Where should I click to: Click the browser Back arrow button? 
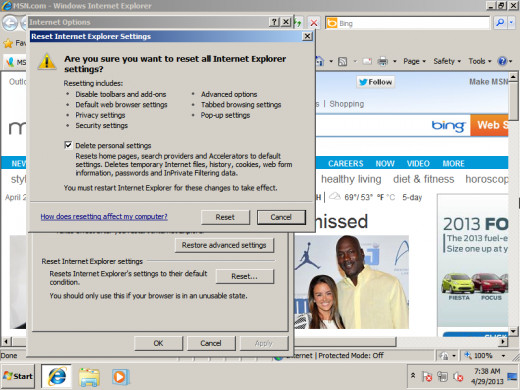tap(10, 23)
